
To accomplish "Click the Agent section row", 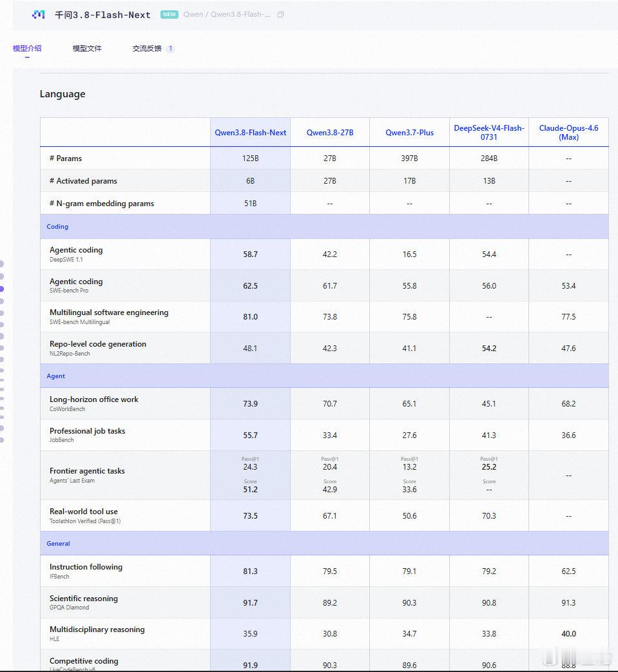I will tap(324, 376).
